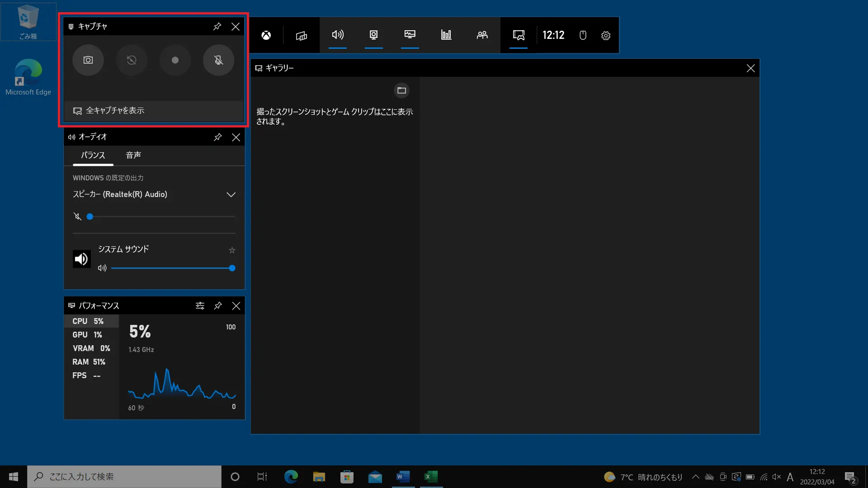Open Mail app from taskbar
This screenshot has width=868, height=488.
[375, 477]
